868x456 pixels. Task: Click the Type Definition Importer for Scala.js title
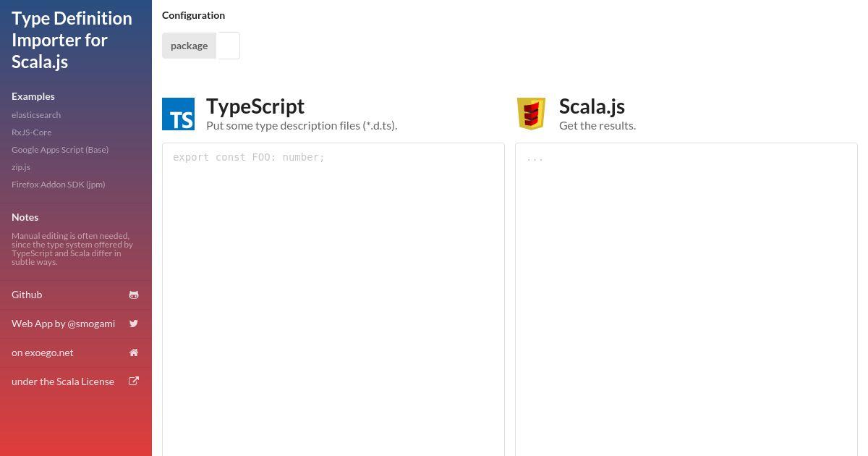point(72,40)
